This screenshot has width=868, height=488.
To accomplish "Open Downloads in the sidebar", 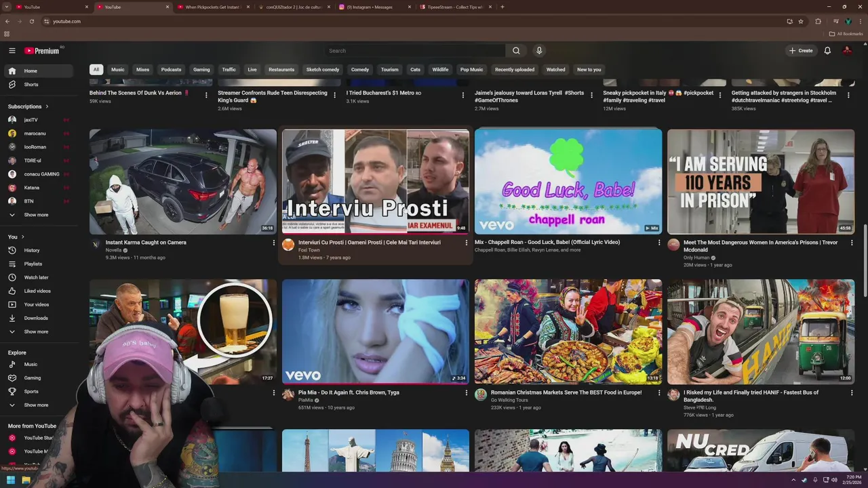I will tap(39, 318).
